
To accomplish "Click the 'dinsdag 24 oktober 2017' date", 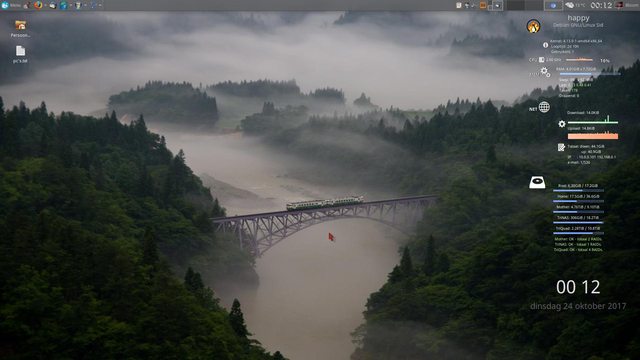I will point(578,306).
